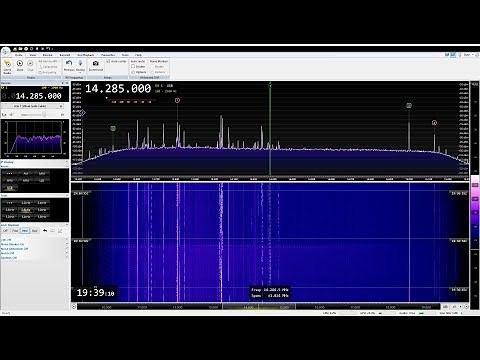Select the circled marker above the tall right-side peak

409,106
